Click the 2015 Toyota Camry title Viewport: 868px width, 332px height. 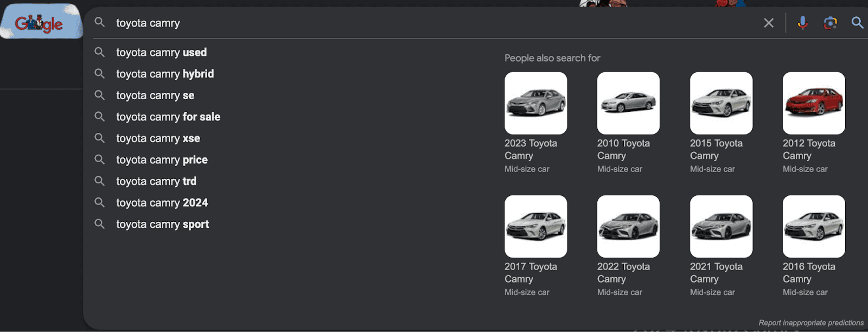(716, 150)
